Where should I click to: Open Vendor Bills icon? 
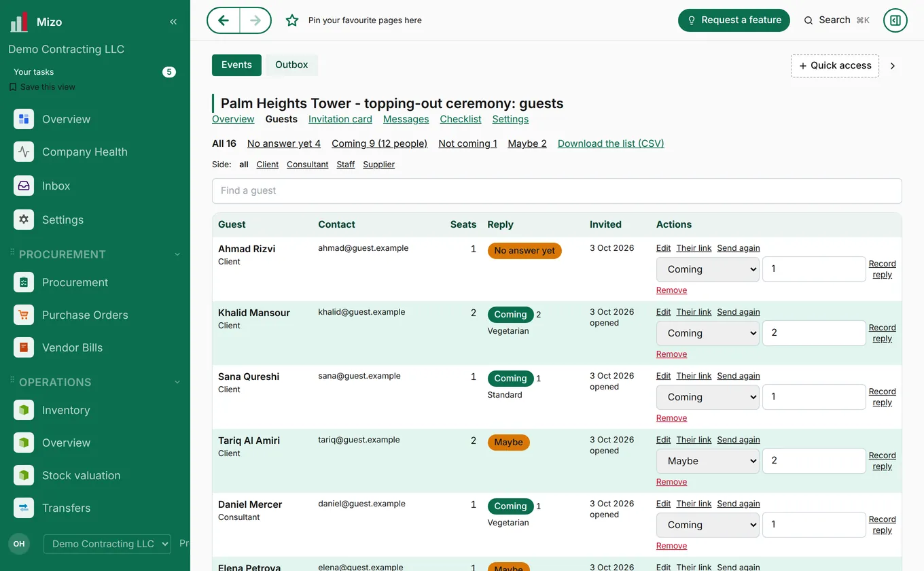(x=24, y=347)
